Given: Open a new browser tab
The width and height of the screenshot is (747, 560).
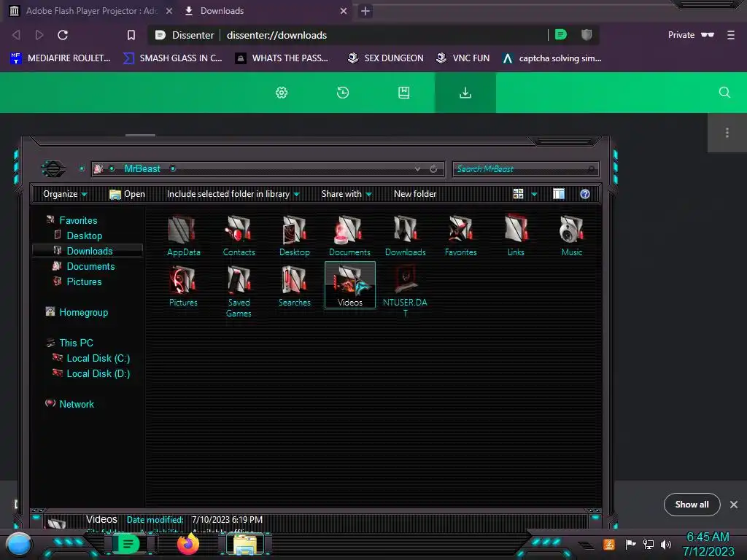Looking at the screenshot, I should tap(365, 11).
